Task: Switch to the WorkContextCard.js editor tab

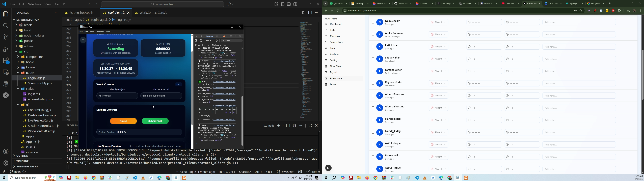Action: coord(153,13)
